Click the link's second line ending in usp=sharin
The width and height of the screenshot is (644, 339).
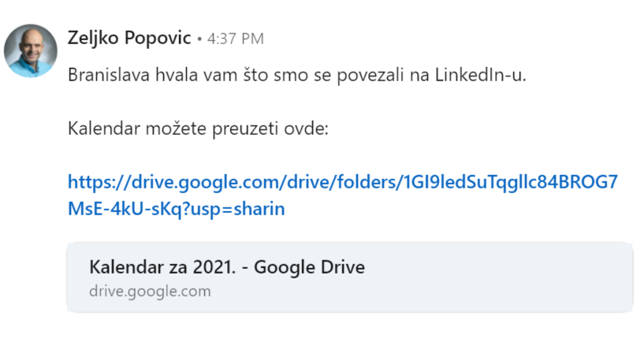tap(177, 209)
